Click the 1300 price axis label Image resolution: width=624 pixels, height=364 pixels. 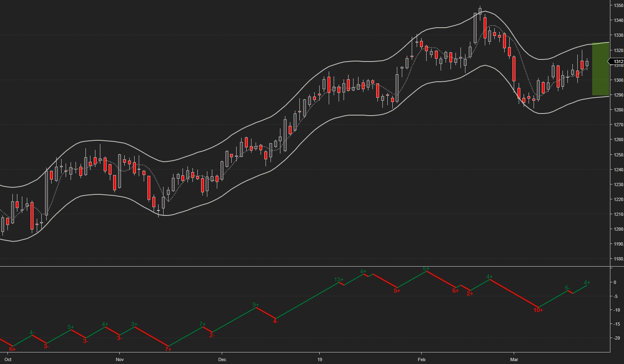(x=618, y=80)
